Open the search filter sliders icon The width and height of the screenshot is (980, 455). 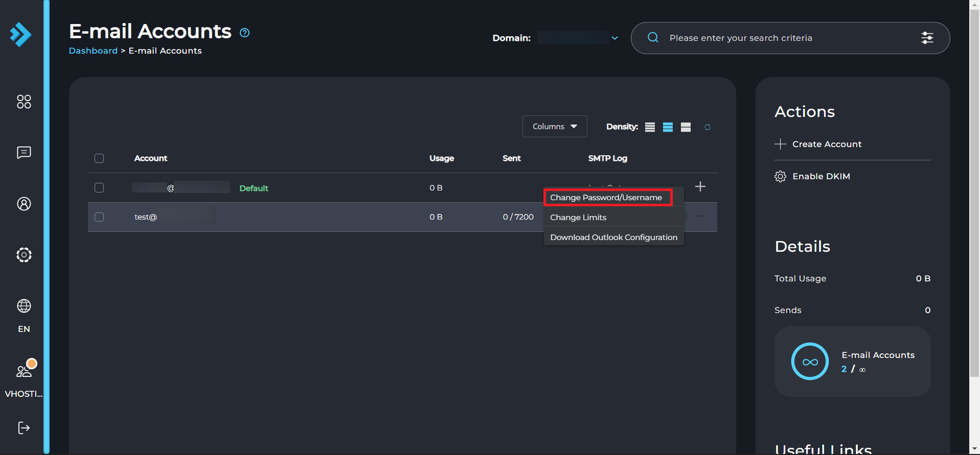point(927,38)
